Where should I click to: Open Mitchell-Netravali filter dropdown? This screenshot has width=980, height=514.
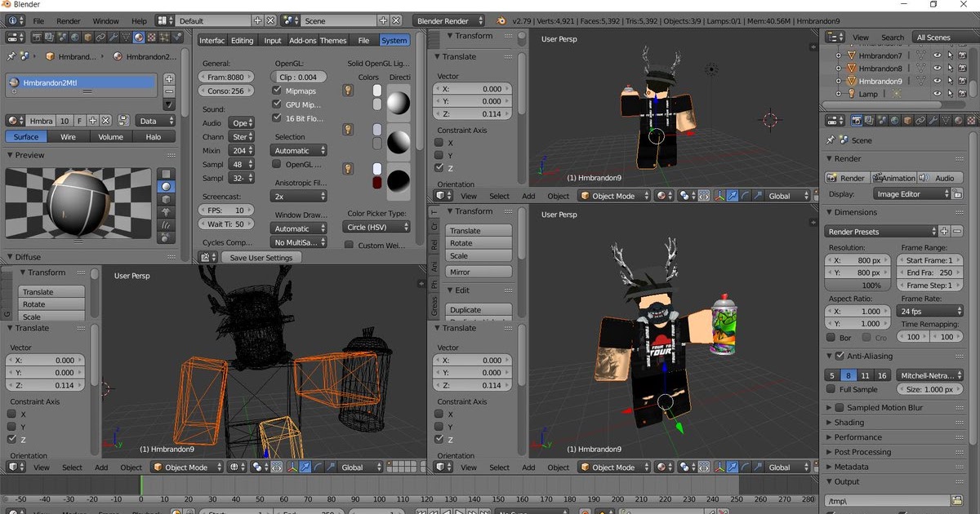tap(929, 375)
